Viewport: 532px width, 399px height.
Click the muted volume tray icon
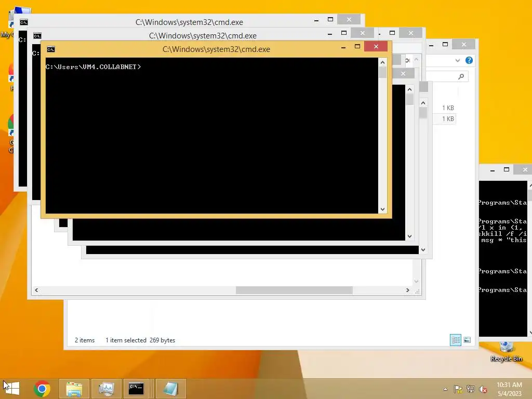click(x=483, y=389)
